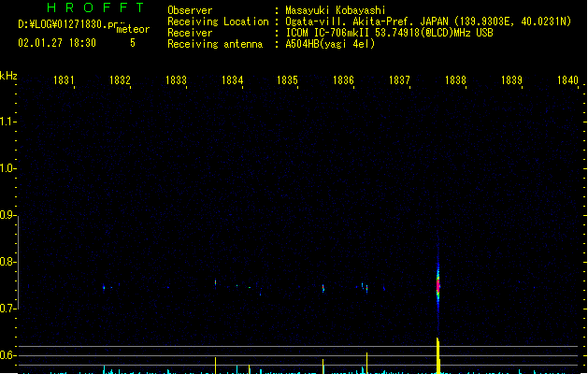Screen dimensions: 588x374
Task: Click the receiver frequency 53.74918(@LCD)MHz USB
Action: (x=434, y=33)
